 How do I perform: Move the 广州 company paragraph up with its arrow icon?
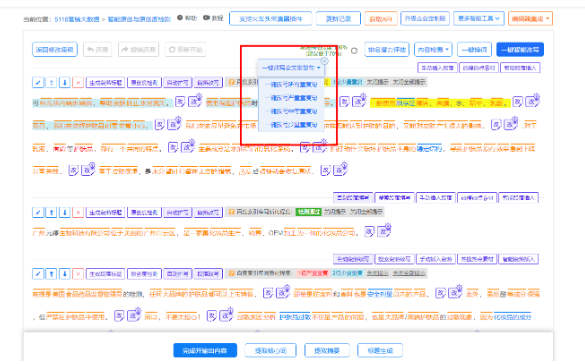coord(51,212)
